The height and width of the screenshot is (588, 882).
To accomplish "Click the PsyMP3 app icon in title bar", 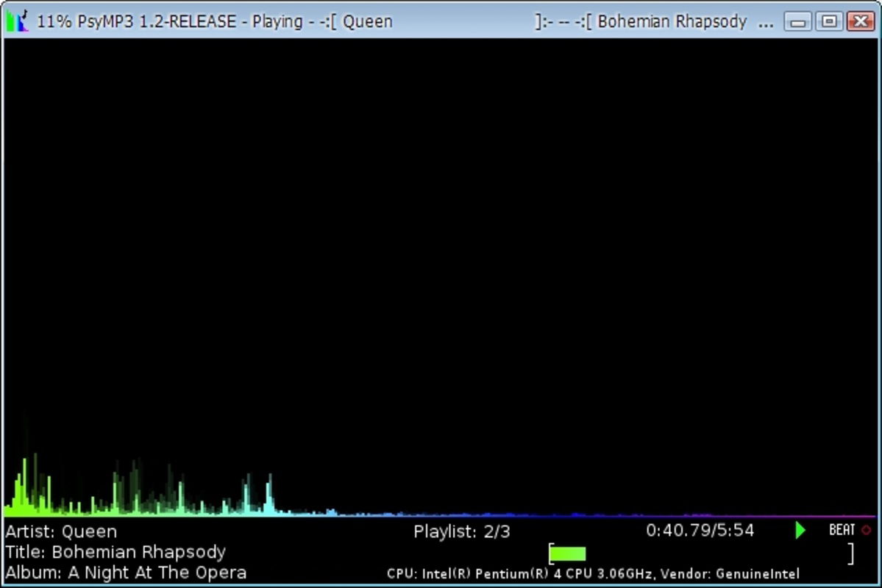I will point(17,21).
